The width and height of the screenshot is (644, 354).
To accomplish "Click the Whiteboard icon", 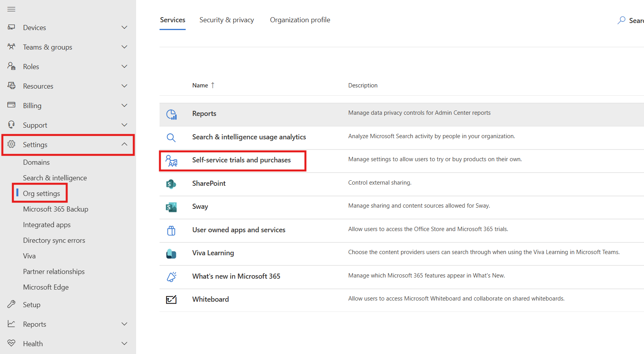I will (171, 299).
